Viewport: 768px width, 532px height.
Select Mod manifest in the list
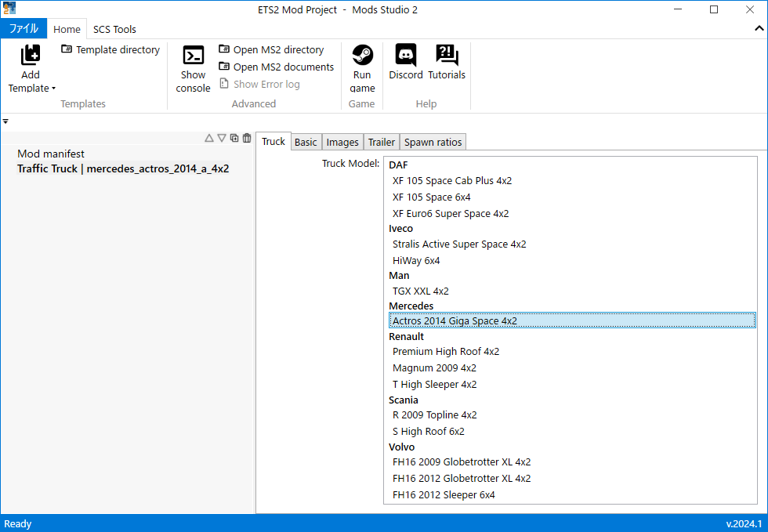tap(51, 154)
